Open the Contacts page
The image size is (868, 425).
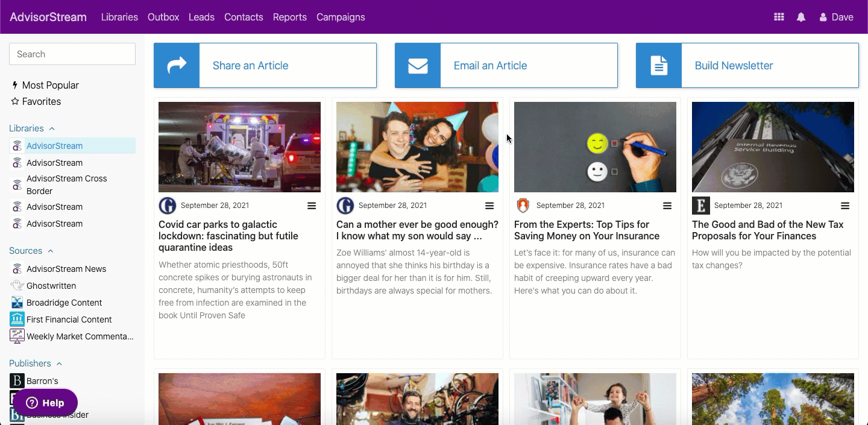coord(244,17)
